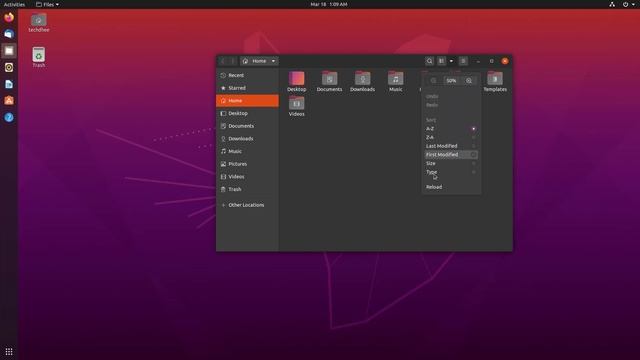The width and height of the screenshot is (640, 360).
Task: Expand the Home path bar dropdown
Action: click(x=273, y=61)
